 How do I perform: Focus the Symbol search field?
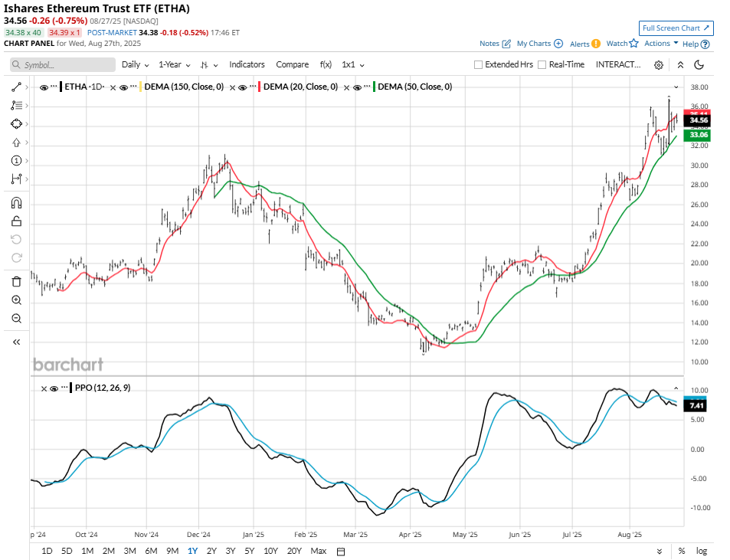[63, 64]
